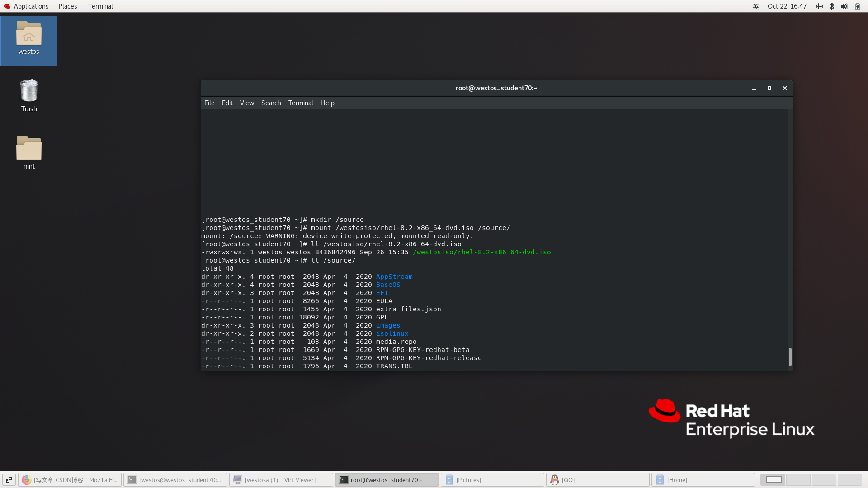The width and height of the screenshot is (868, 488).
Task: Click the Red Hat logo in top bar
Action: point(7,6)
